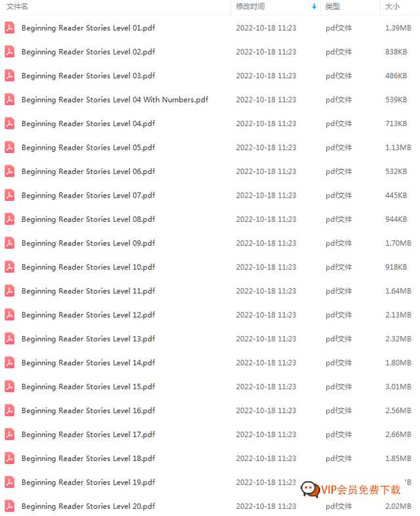
Task: Open Beginning Reader Stories Level 02.pdf
Action: click(x=88, y=52)
